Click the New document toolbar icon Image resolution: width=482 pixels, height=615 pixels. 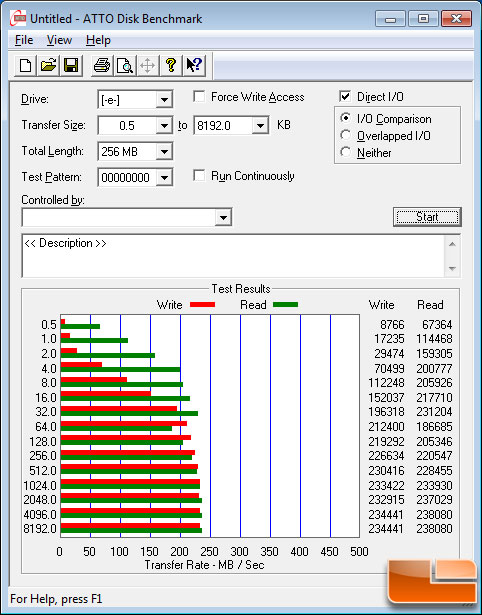[25, 65]
